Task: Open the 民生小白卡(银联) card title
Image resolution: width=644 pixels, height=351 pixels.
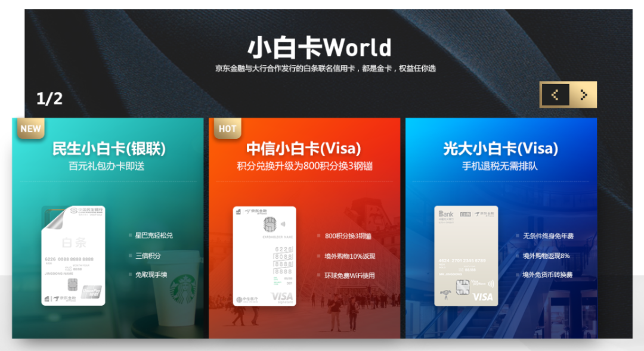Action: click(109, 148)
